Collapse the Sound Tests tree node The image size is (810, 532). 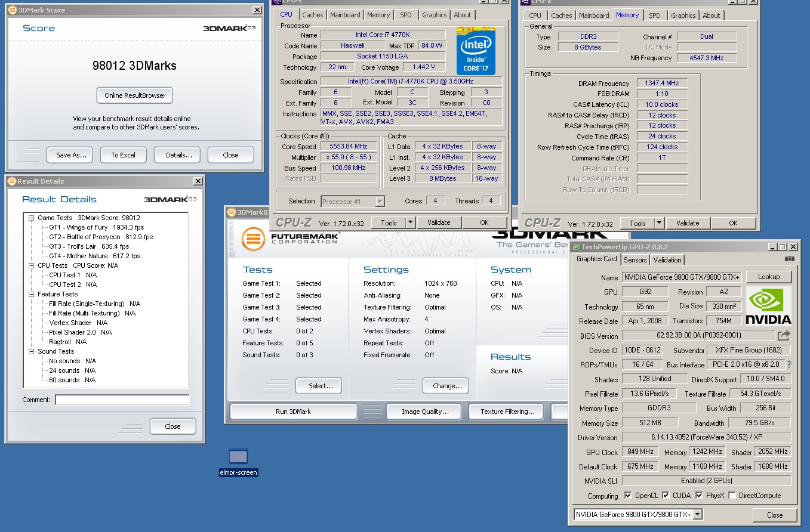coord(31,351)
